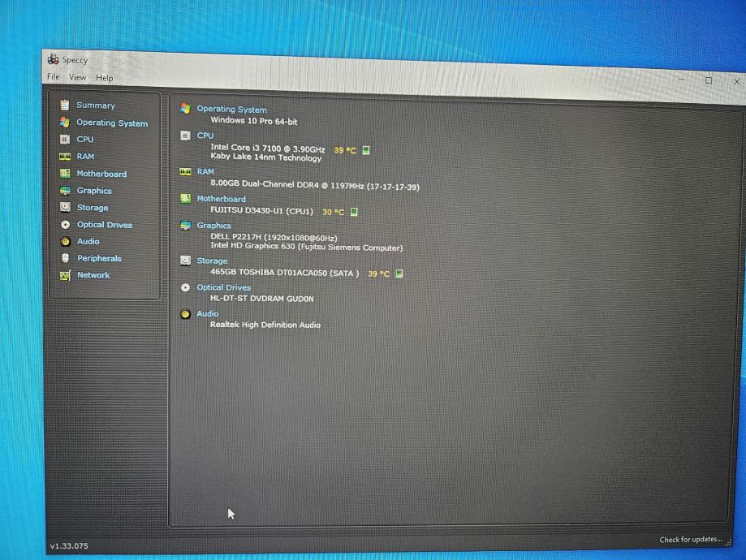Click the Motherboard icon in sidebar
Screen dimensions: 746x560
click(x=65, y=173)
